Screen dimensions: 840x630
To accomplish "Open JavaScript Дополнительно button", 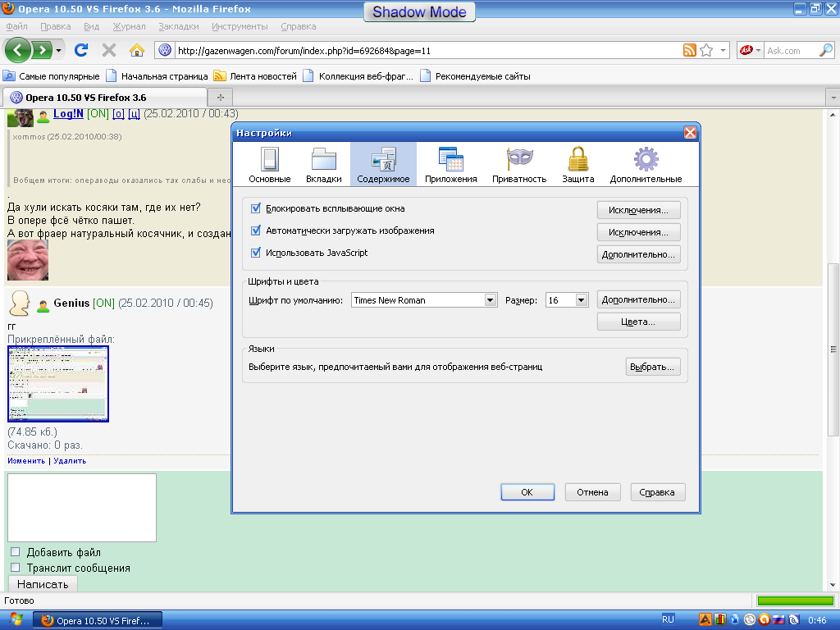I will [x=638, y=254].
